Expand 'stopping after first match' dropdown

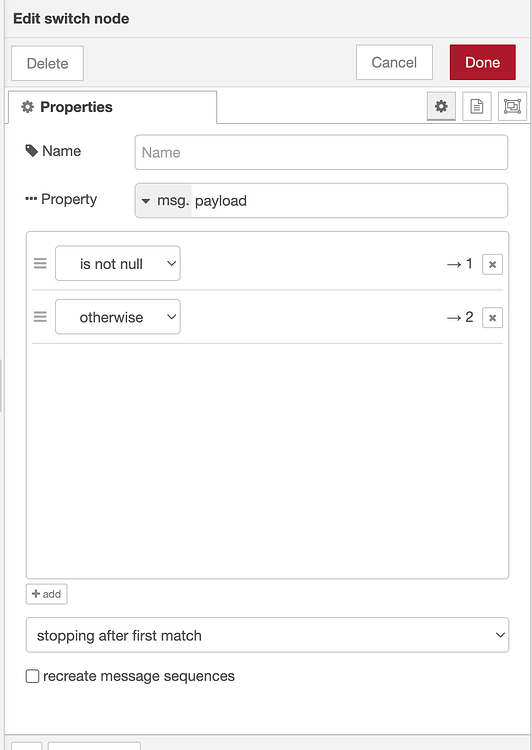tap(267, 635)
